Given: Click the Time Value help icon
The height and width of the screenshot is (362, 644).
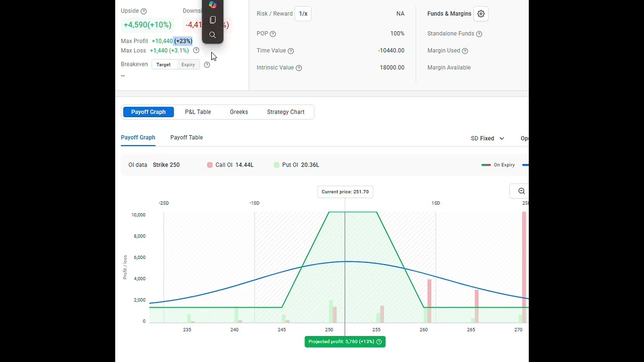Looking at the screenshot, I should (x=291, y=51).
